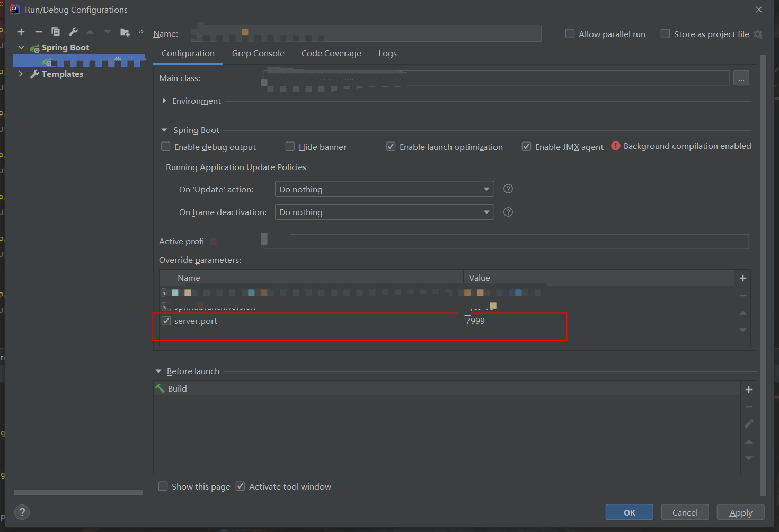This screenshot has width=779, height=532.
Task: Confirm settings with the OK button
Action: tap(629, 512)
